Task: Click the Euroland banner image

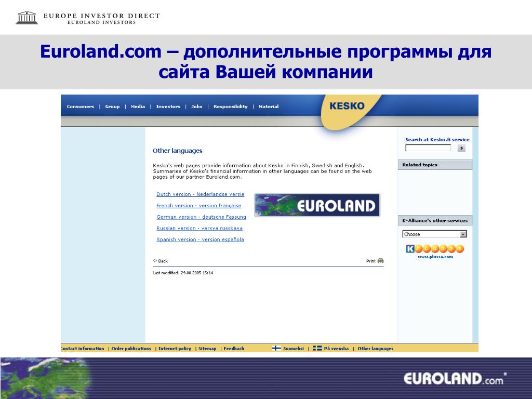Action: point(317,205)
